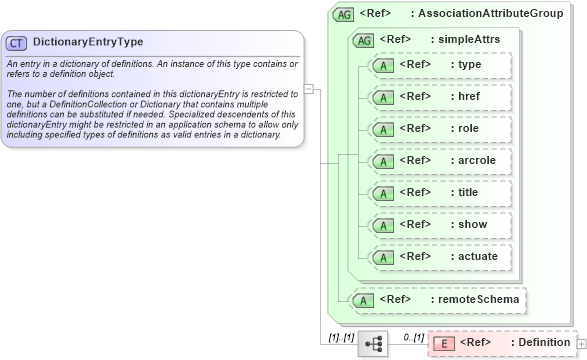Viewport: 587px width, 360px height.
Task: Select the 'show' attribute label
Action: coord(473,224)
